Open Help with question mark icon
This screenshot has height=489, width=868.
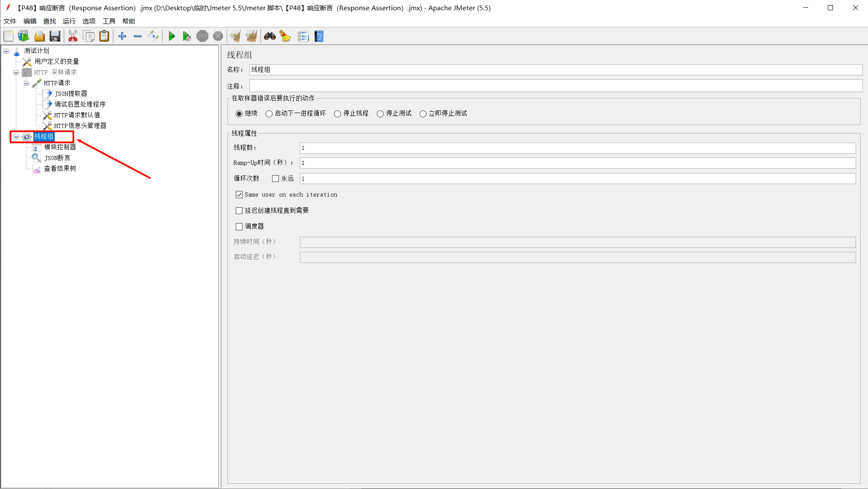pyautogui.click(x=319, y=36)
